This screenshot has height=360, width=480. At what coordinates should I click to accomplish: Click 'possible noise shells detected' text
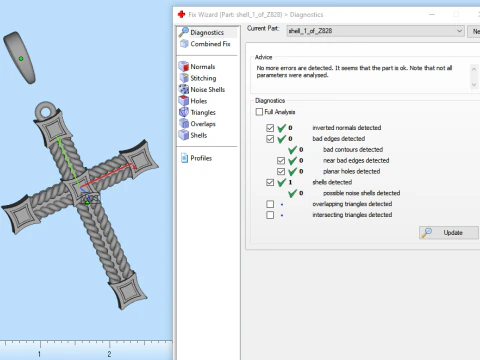point(361,193)
